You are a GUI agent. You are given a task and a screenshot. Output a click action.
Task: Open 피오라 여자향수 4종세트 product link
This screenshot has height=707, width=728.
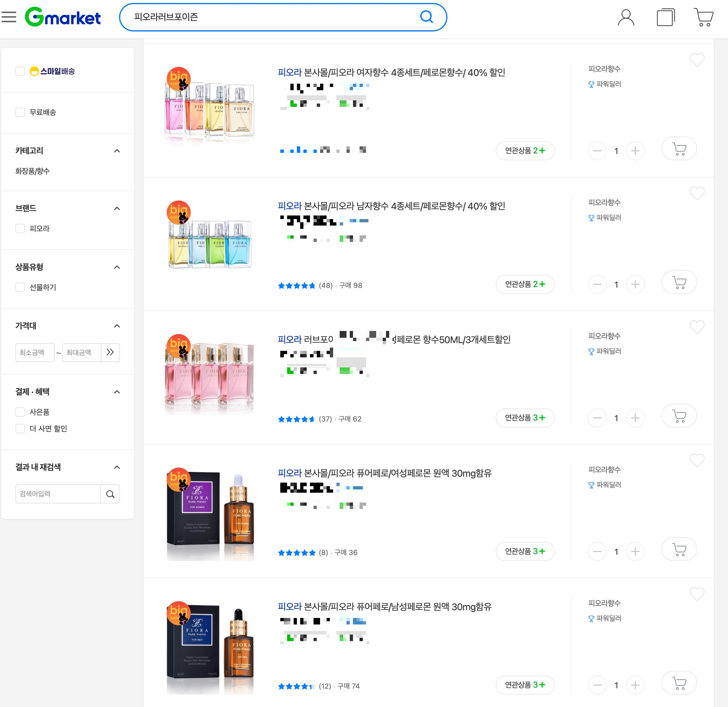tap(391, 72)
